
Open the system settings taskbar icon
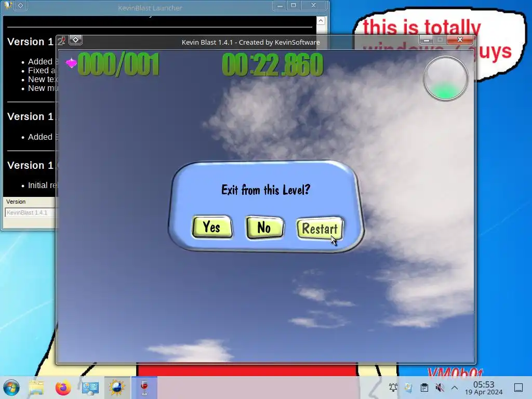tap(90, 388)
